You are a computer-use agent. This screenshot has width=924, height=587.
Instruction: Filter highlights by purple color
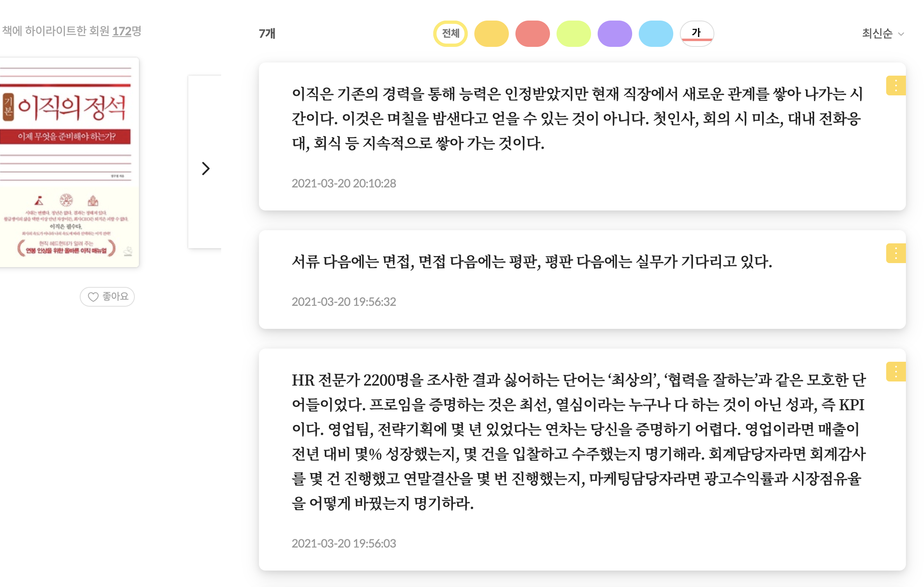[614, 33]
